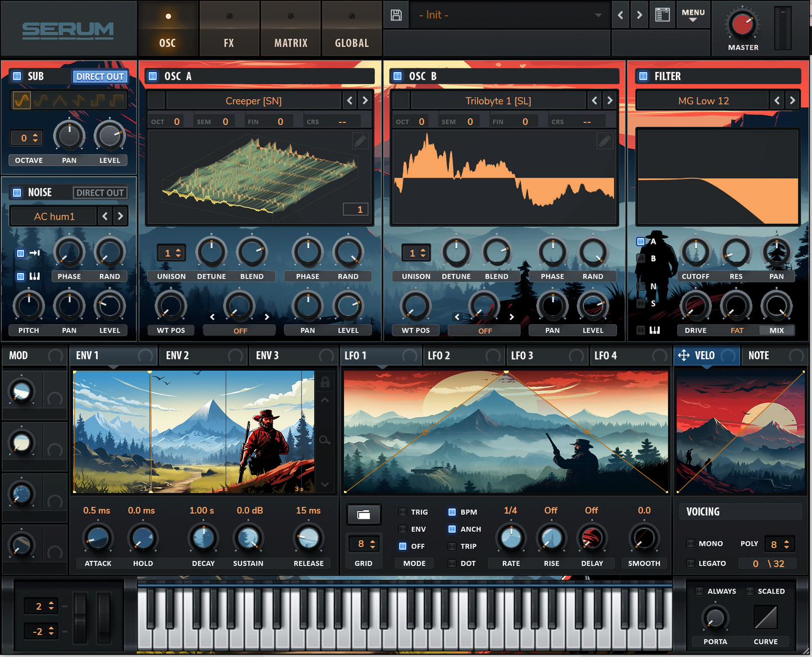The width and height of the screenshot is (812, 657).
Task: Load the previous OSC B wavetable
Action: (x=595, y=101)
